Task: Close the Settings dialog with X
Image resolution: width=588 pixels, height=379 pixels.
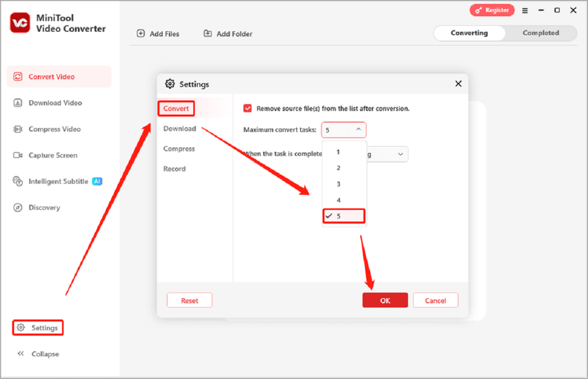Action: coord(458,84)
